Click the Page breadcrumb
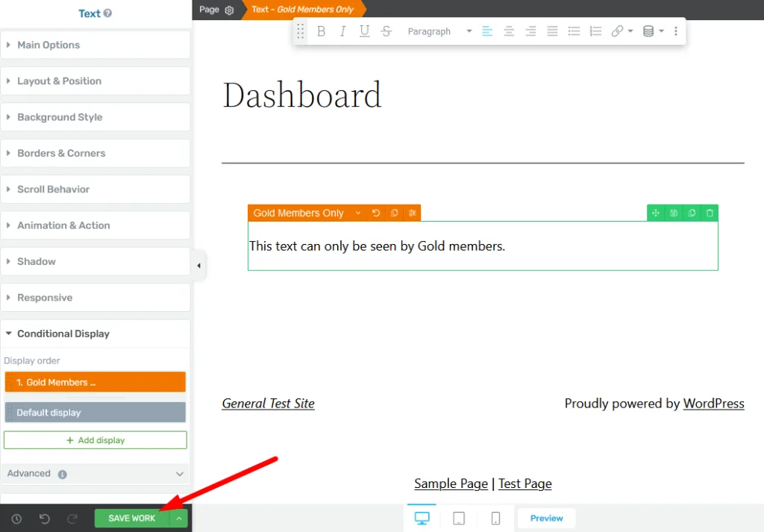764x532 pixels. point(209,10)
